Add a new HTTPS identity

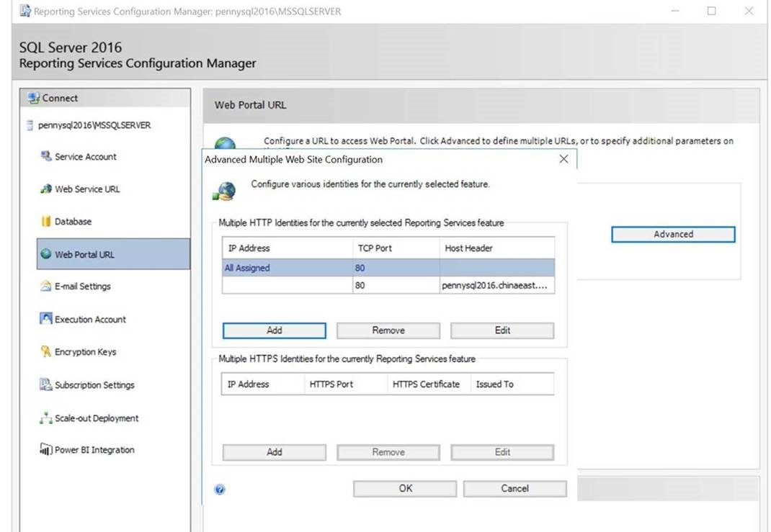click(x=274, y=452)
